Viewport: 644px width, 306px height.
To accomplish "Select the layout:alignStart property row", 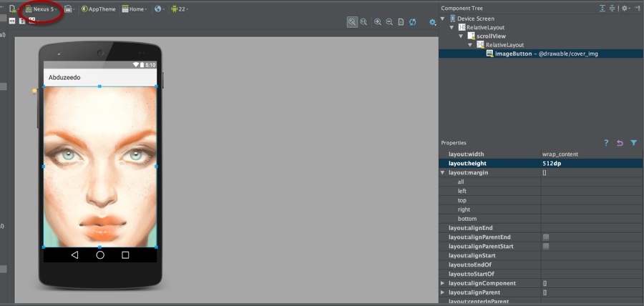I will [541, 255].
